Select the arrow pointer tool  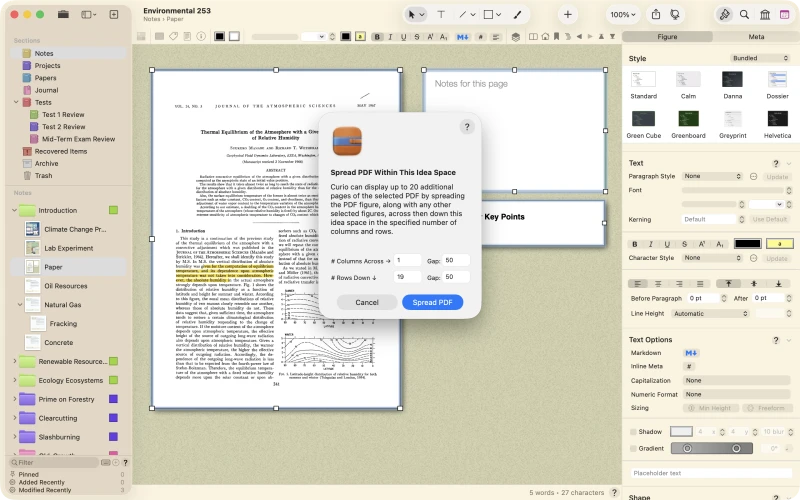point(411,15)
